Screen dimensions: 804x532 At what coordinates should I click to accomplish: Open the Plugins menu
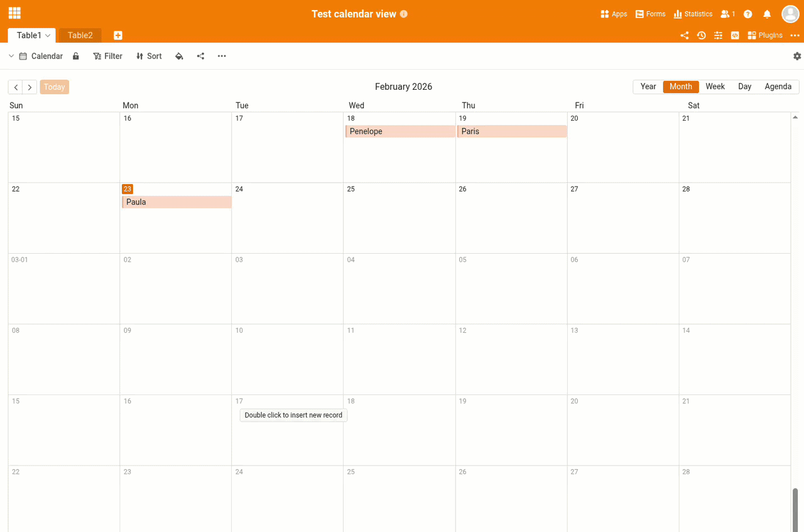765,36
